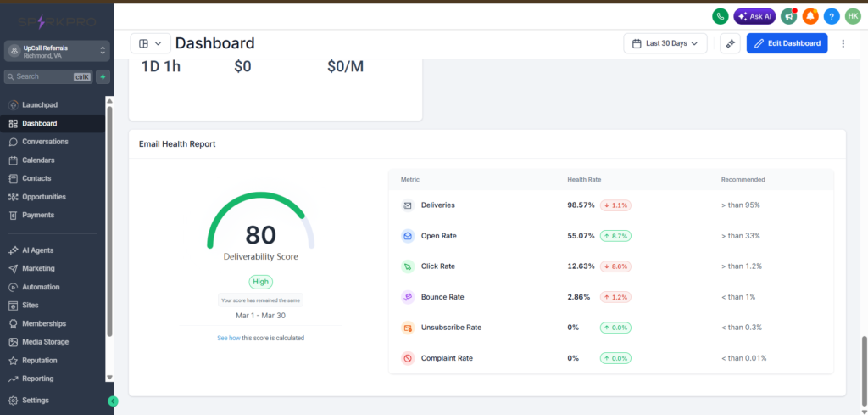Go to Opportunities in the sidebar
Viewport: 868px width, 415px height.
pos(43,197)
